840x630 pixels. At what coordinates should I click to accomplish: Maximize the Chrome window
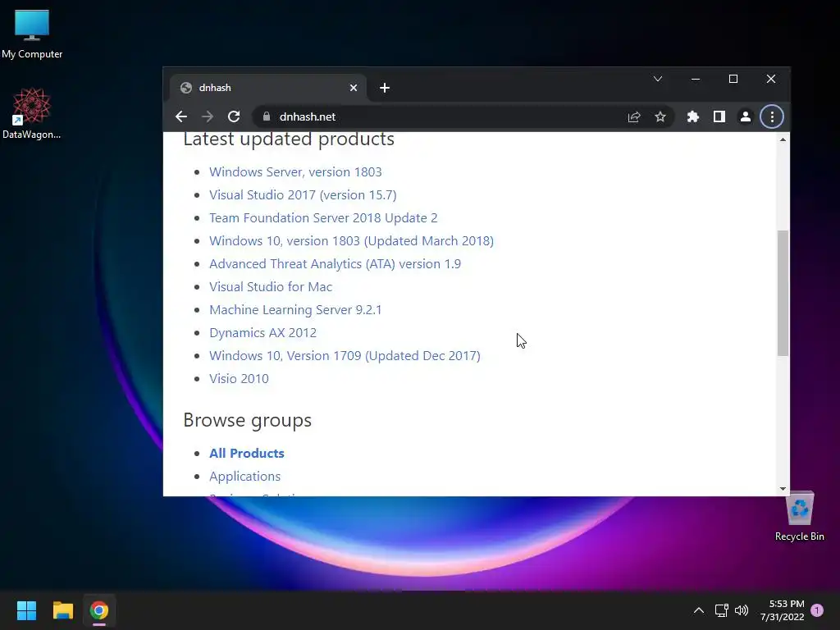[x=733, y=79]
